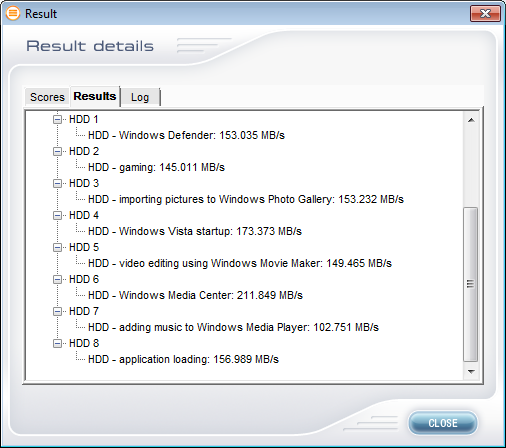Click the scrollbar up arrow
Screen dimensions: 506x448
[x=471, y=120]
